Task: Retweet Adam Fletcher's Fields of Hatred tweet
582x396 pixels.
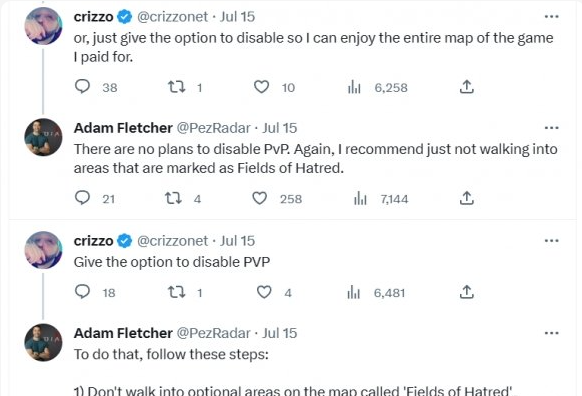Action: 173,198
